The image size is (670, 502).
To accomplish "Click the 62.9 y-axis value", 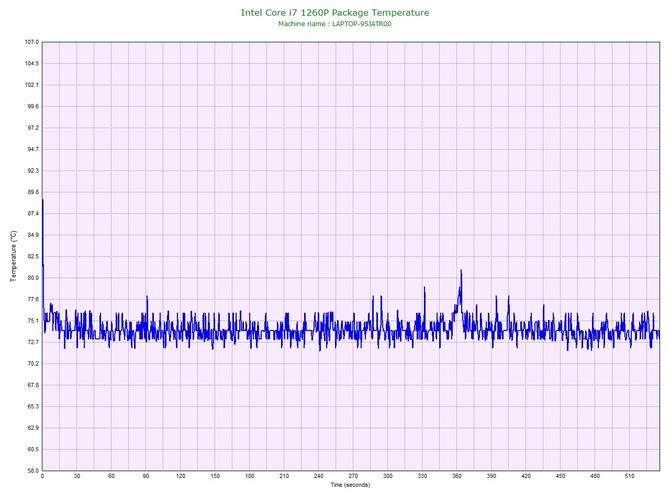I will click(33, 428).
